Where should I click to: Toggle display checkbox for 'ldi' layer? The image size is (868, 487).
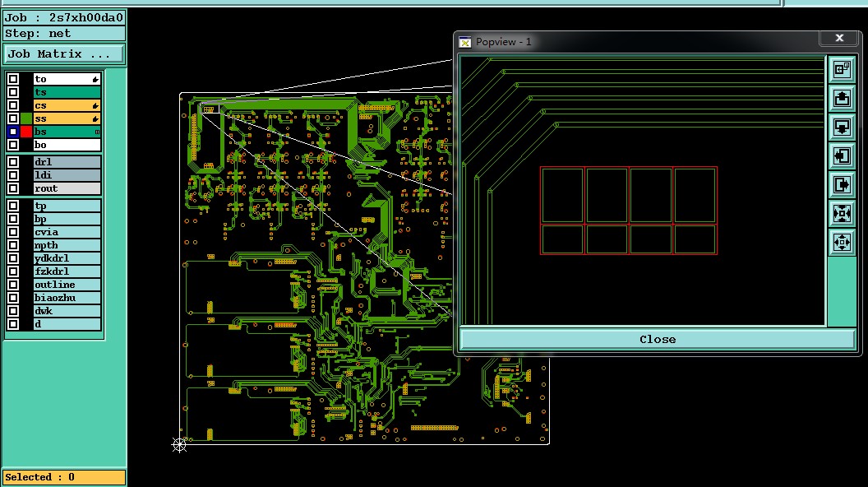coord(13,175)
